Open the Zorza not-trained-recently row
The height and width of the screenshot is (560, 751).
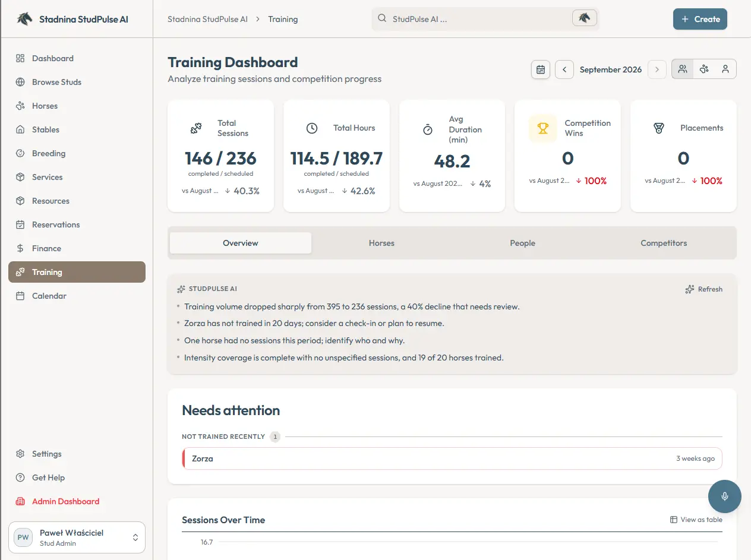[x=452, y=458]
